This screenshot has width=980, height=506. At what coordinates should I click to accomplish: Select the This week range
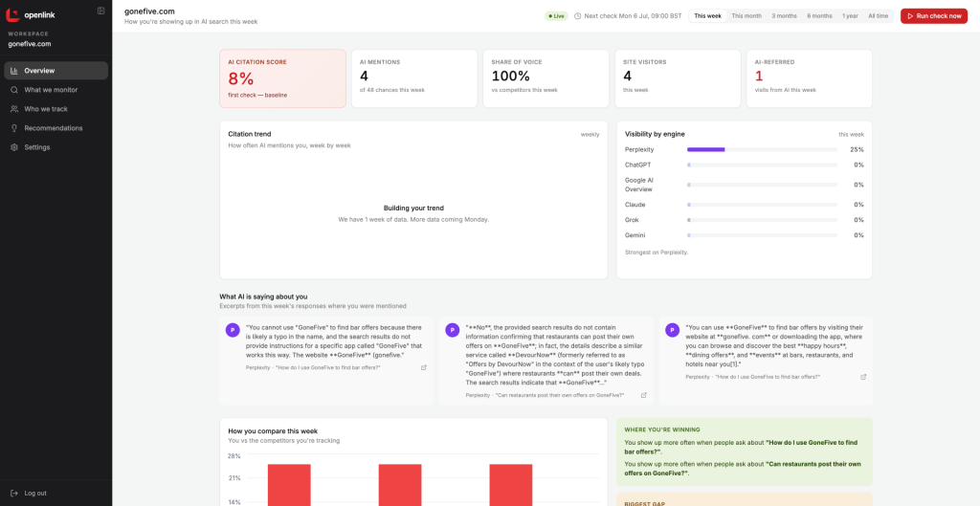click(x=708, y=16)
